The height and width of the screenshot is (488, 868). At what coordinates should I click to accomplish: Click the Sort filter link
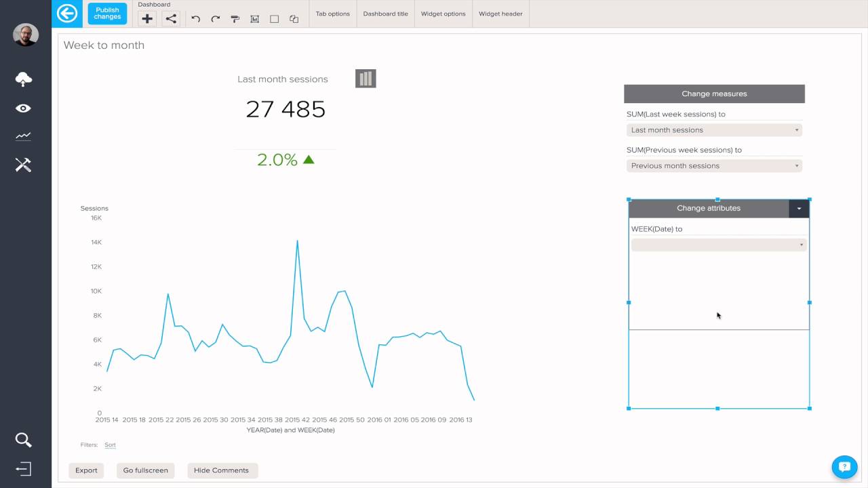click(110, 445)
